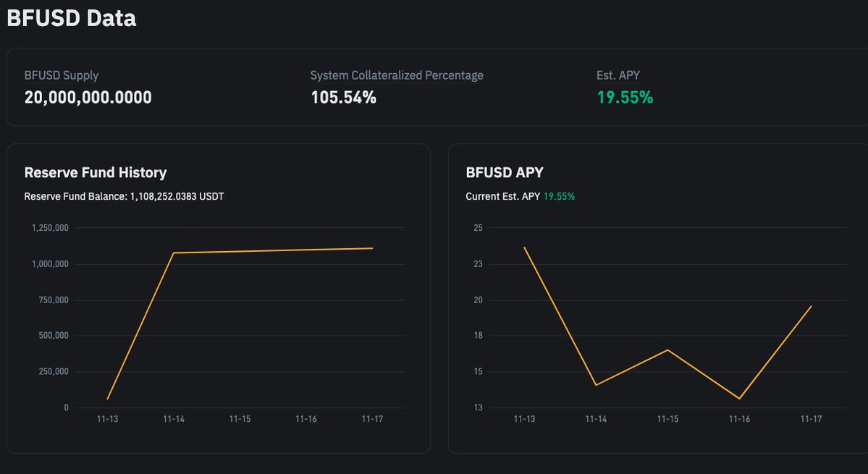Click the BFUSD Data page heading

coord(71,18)
